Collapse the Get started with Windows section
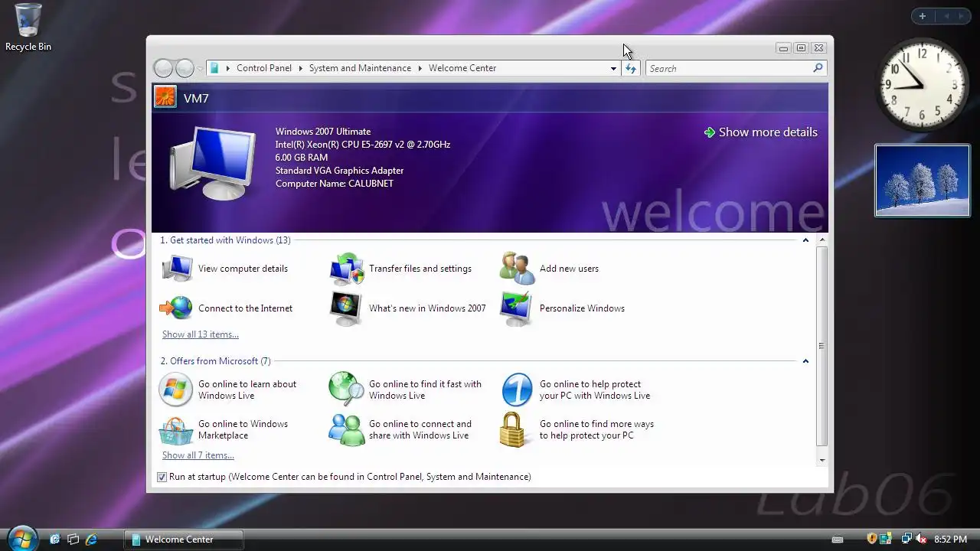 pyautogui.click(x=805, y=240)
